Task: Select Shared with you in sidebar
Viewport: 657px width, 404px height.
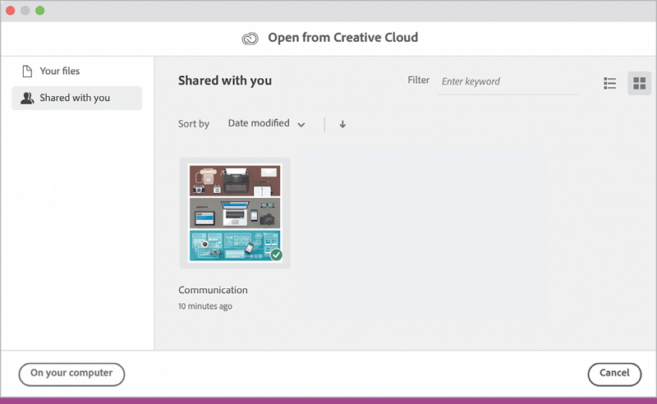Action: pyautogui.click(x=77, y=98)
